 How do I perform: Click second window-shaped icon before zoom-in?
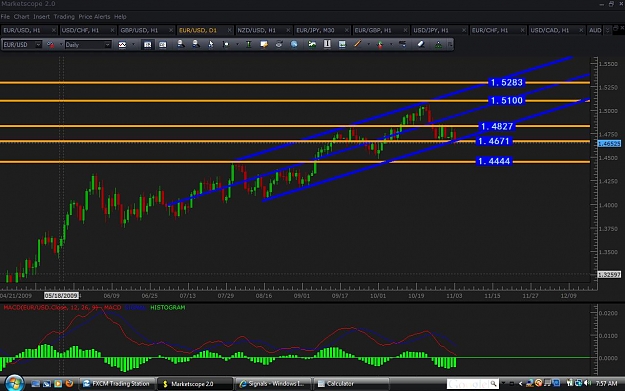coord(163,45)
